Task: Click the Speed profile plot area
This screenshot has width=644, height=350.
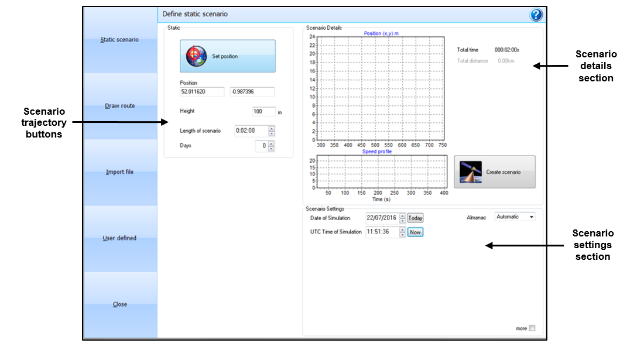Action: coord(381,171)
